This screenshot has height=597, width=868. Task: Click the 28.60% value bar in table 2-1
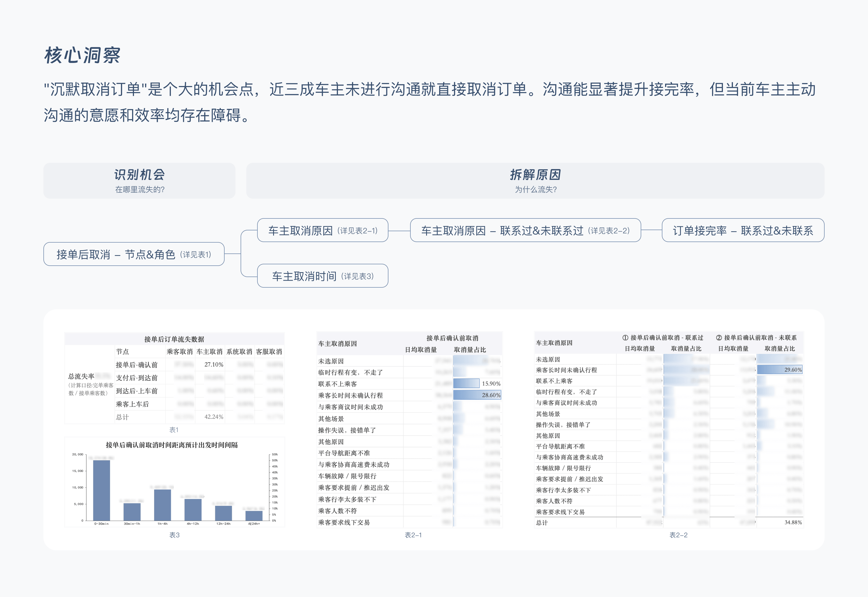(x=477, y=395)
